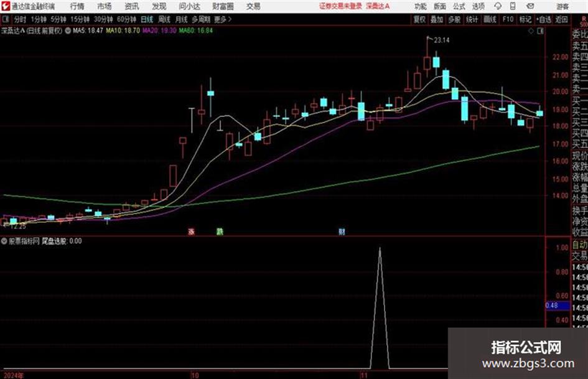Click the MA10: 18.70 value
This screenshot has height=379, width=588.
click(x=123, y=30)
